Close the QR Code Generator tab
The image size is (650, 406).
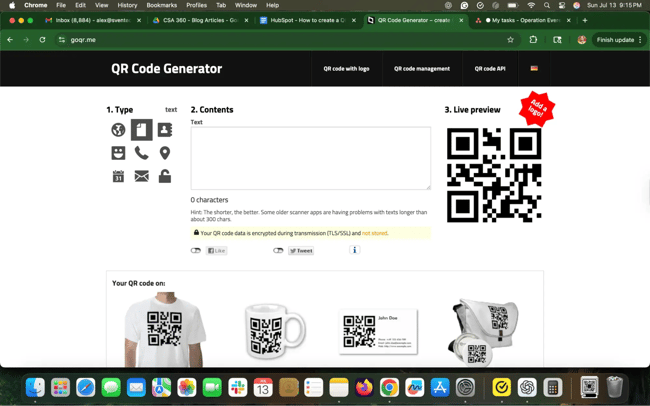click(x=461, y=20)
